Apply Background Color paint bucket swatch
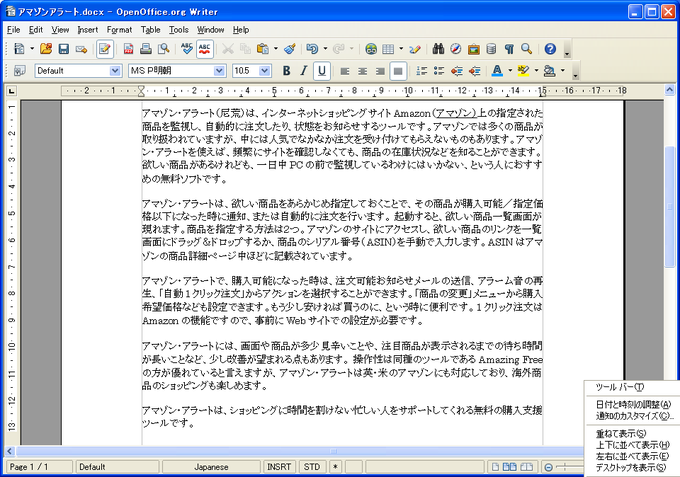The height and width of the screenshot is (477, 680). coord(549,71)
